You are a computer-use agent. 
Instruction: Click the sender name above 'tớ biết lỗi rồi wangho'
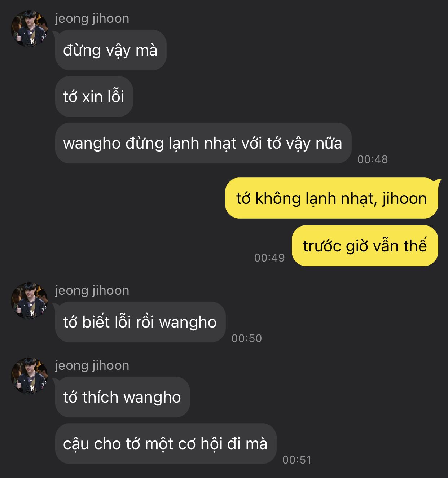click(92, 290)
